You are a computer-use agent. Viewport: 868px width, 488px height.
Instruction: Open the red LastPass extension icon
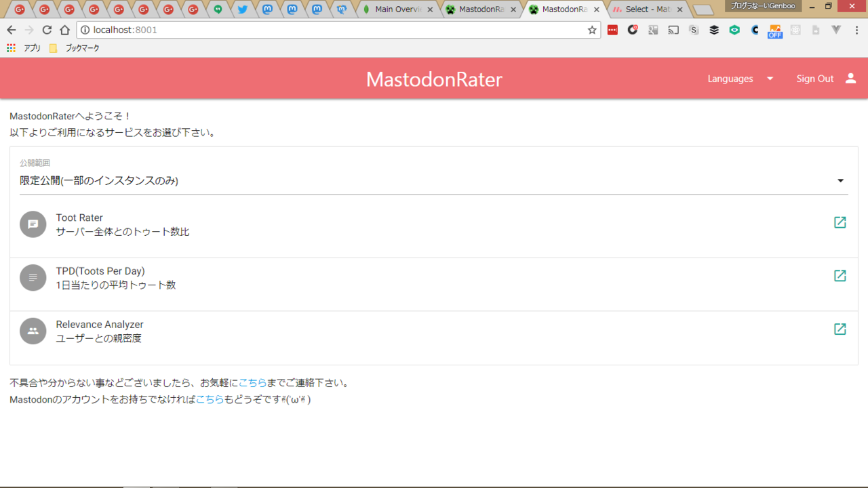click(x=612, y=30)
